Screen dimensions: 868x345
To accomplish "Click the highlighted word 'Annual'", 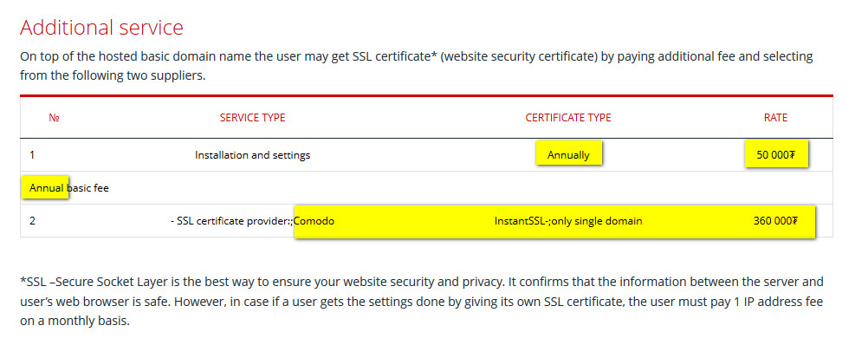I will point(45,187).
